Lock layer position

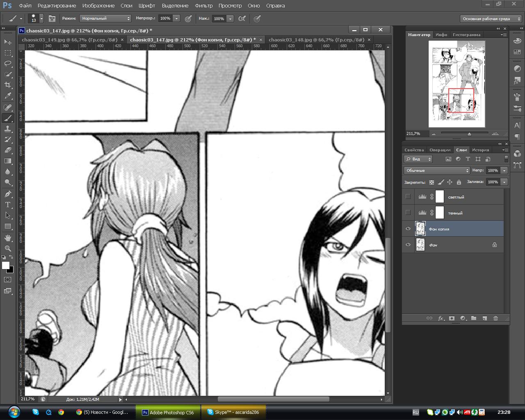pos(450,182)
